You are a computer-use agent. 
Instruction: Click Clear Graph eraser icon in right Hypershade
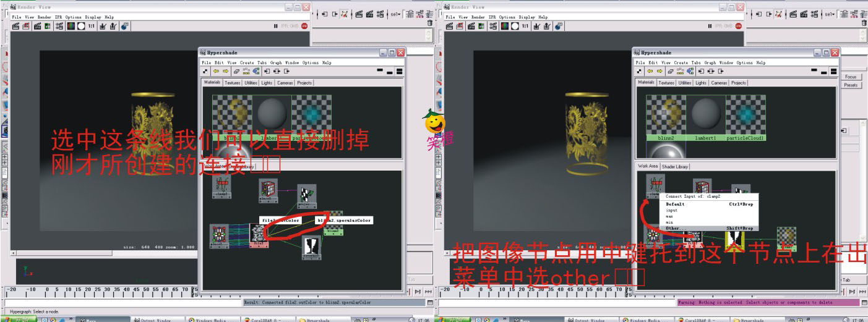pyautogui.click(x=671, y=71)
